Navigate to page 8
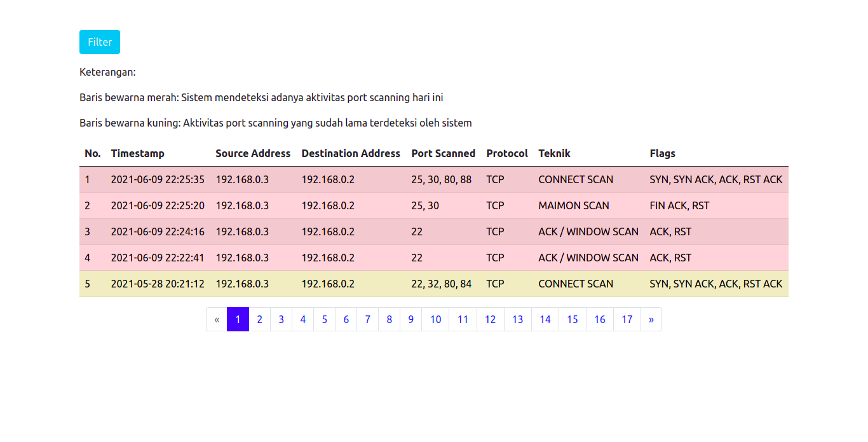This screenshot has width=868, height=442. 389,319
